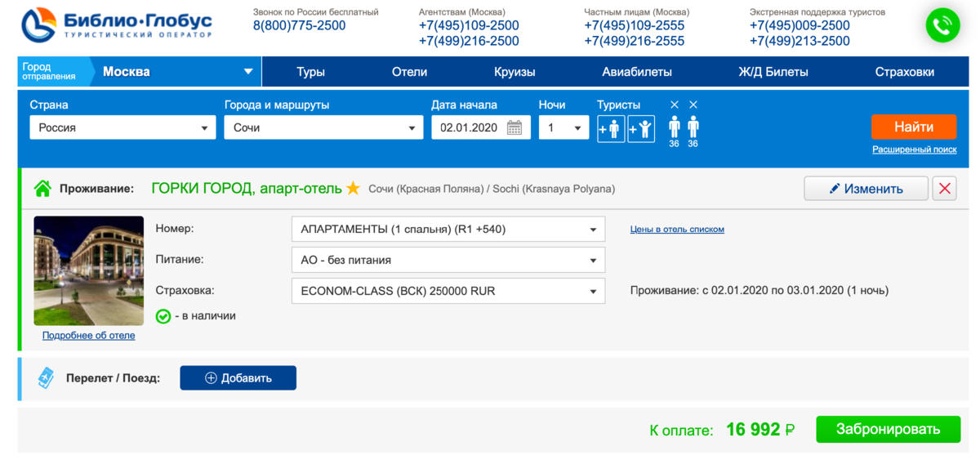Image resolution: width=980 pixels, height=460 pixels.
Task: Open the Авиабилеты menu
Action: 637,72
